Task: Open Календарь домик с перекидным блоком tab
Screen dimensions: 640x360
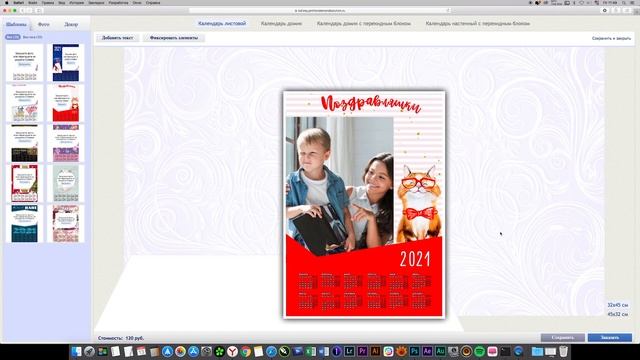Action: pyautogui.click(x=364, y=24)
